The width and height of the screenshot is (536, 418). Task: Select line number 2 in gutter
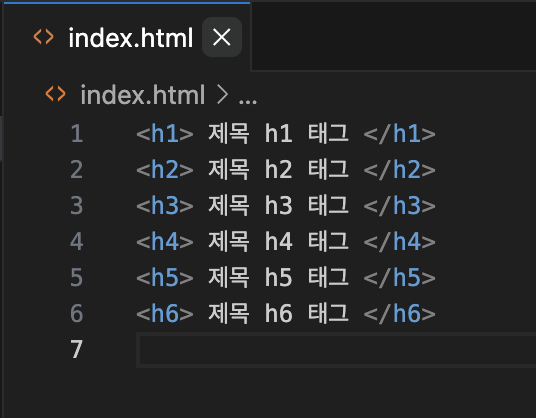[77, 169]
